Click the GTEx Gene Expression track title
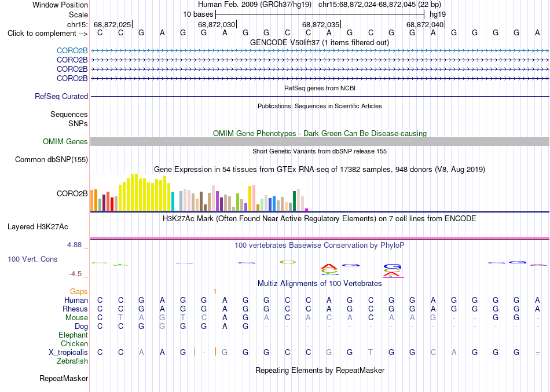Viewport: 550px width, 392px height. tap(320, 170)
